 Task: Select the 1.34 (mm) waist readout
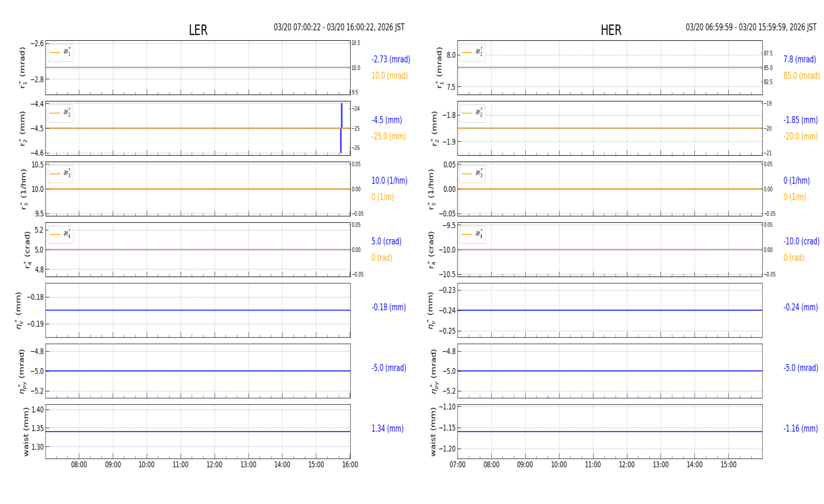pos(387,429)
